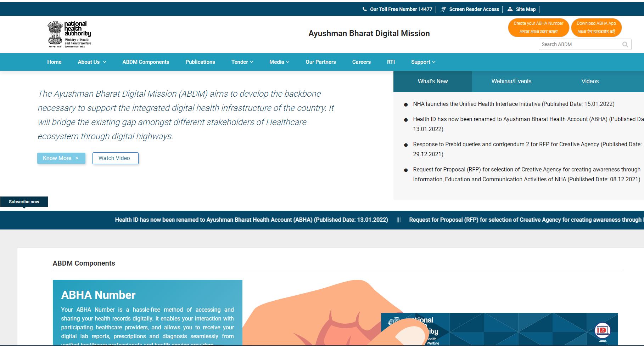644x346 pixels.
Task: Switch to the Webinar/Events tab
Action: click(511, 81)
